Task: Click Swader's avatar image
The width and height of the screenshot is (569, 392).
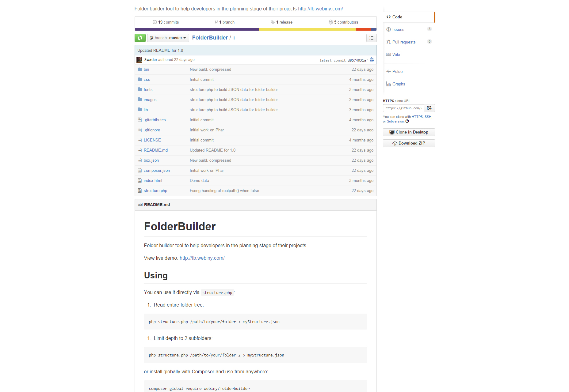Action: (139, 60)
